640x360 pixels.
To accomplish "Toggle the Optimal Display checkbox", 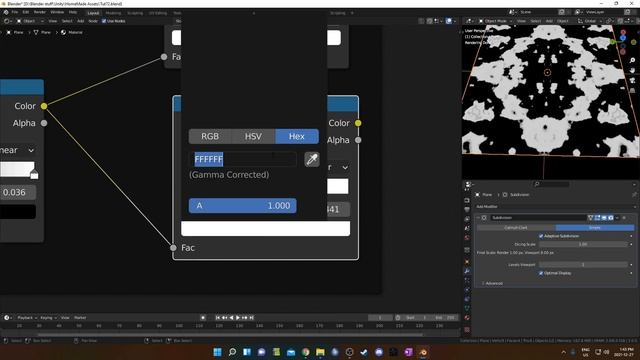I will click(x=541, y=273).
